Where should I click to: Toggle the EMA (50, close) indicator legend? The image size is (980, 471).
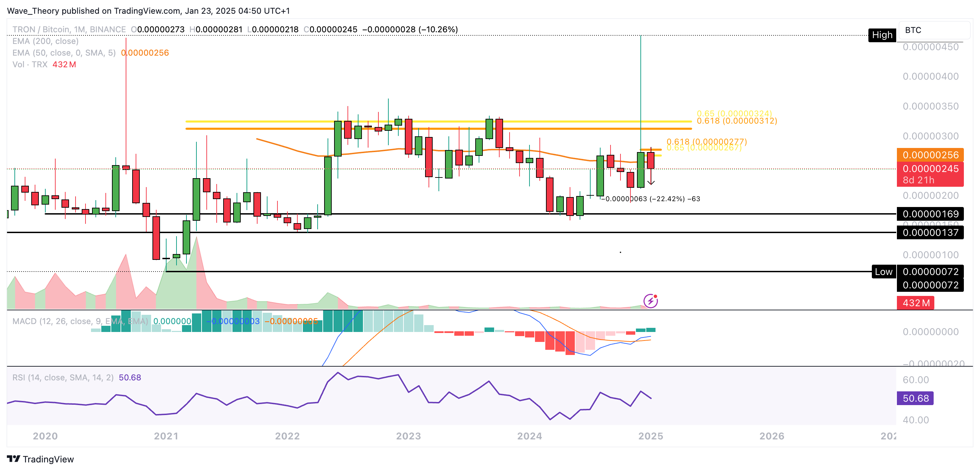pyautogui.click(x=64, y=53)
